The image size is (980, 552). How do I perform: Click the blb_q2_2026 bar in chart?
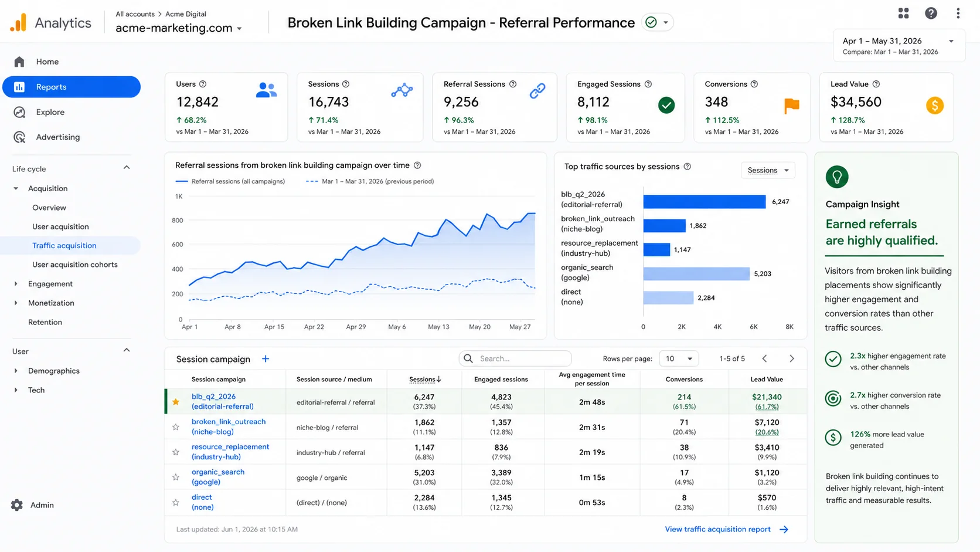(705, 202)
